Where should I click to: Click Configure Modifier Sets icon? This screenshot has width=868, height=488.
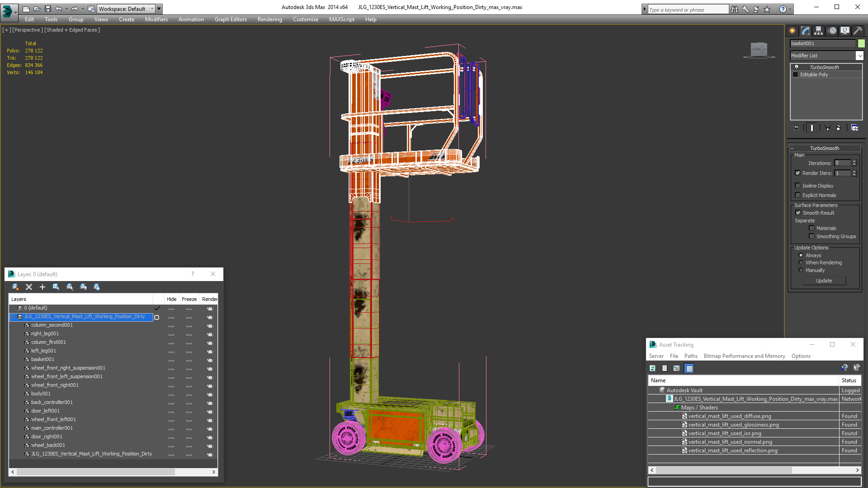point(854,128)
